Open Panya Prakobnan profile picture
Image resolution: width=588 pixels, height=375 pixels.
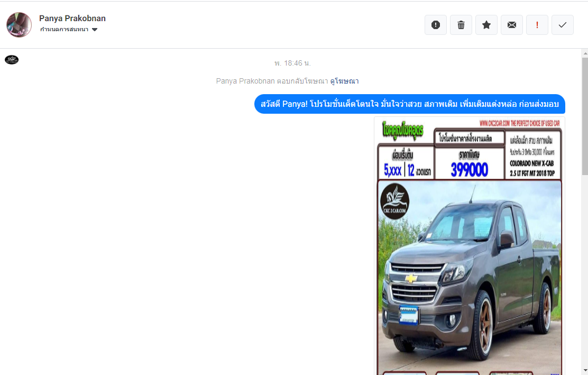point(19,25)
